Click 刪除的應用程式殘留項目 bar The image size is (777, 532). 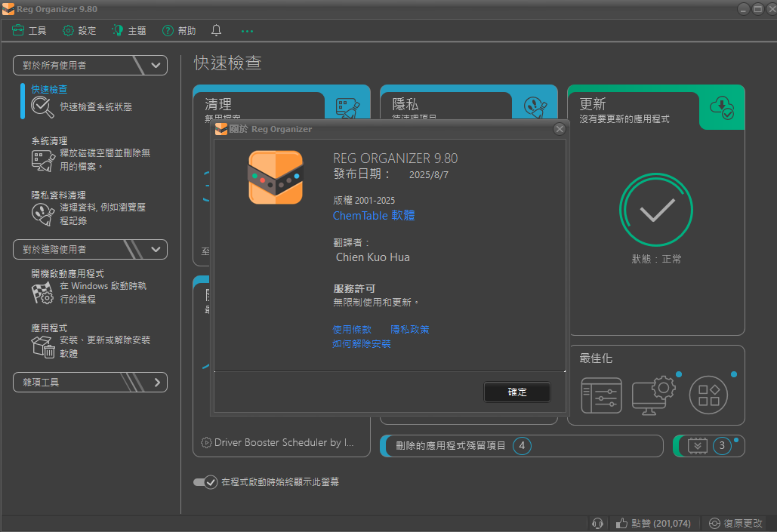point(521,446)
